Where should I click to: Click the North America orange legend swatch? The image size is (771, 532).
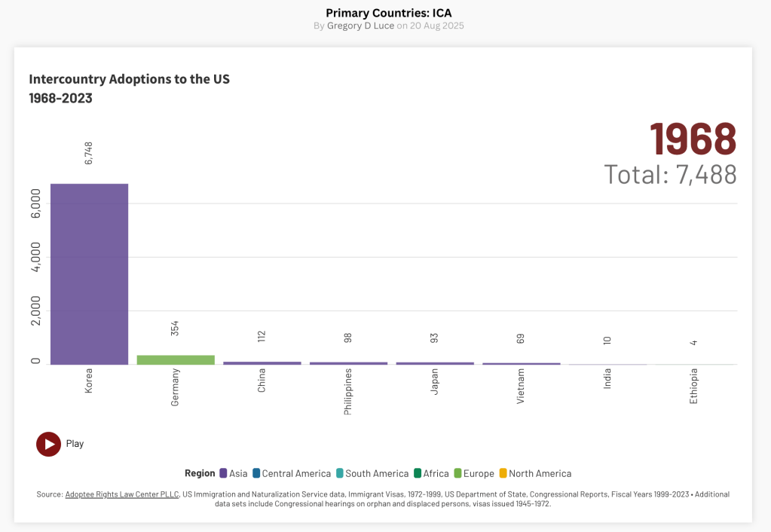coord(503,473)
